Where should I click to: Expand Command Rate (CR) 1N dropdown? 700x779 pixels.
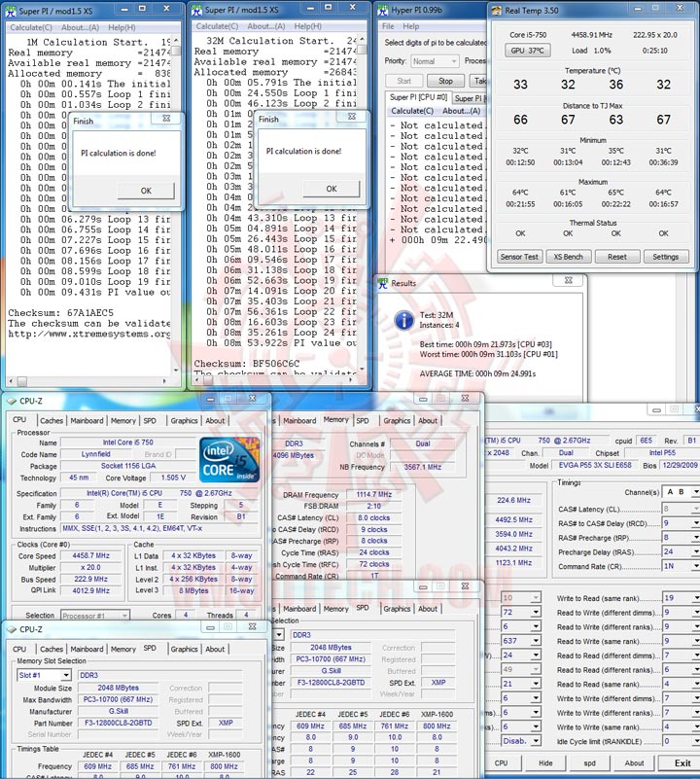point(695,566)
